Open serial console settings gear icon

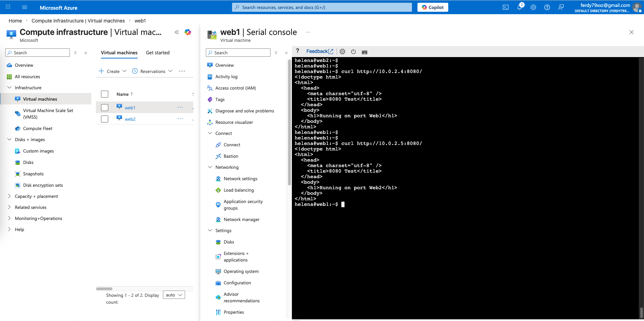[342, 52]
